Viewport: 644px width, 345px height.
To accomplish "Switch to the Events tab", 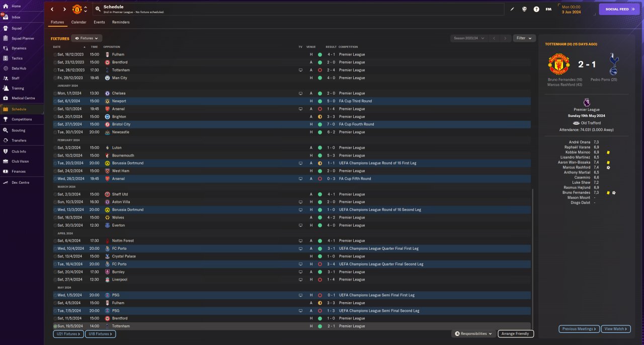I will (99, 22).
